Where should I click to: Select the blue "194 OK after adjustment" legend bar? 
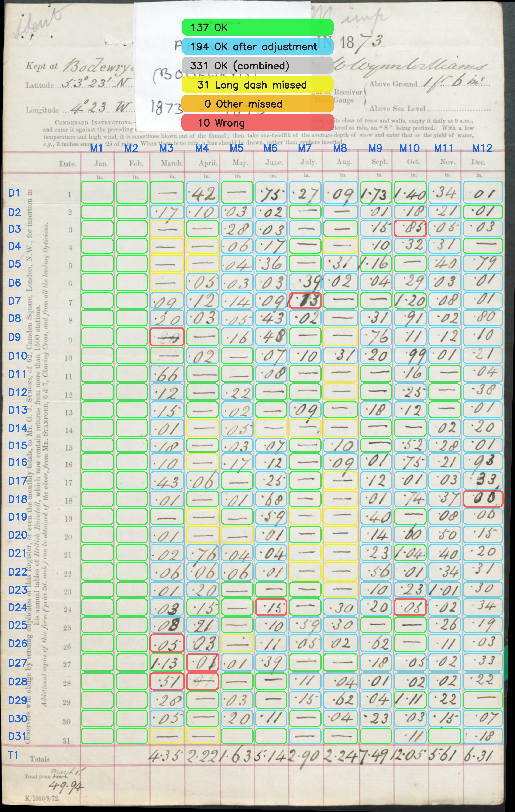[x=257, y=47]
